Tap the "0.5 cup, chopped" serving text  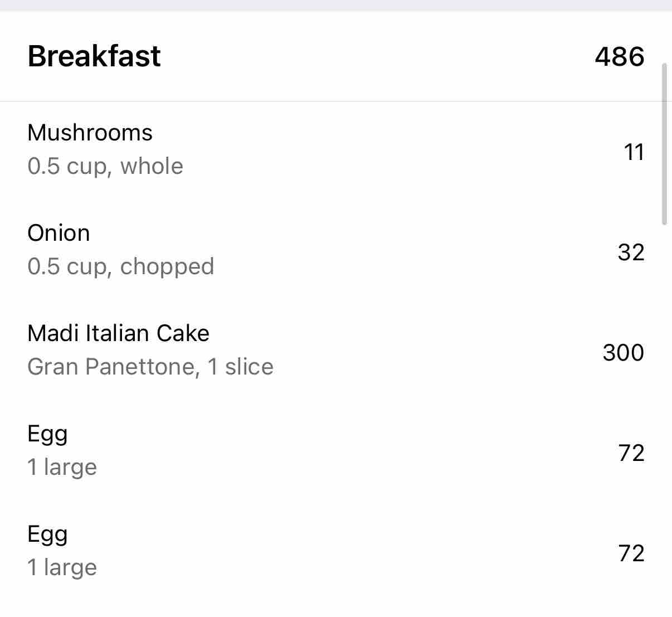click(x=120, y=266)
